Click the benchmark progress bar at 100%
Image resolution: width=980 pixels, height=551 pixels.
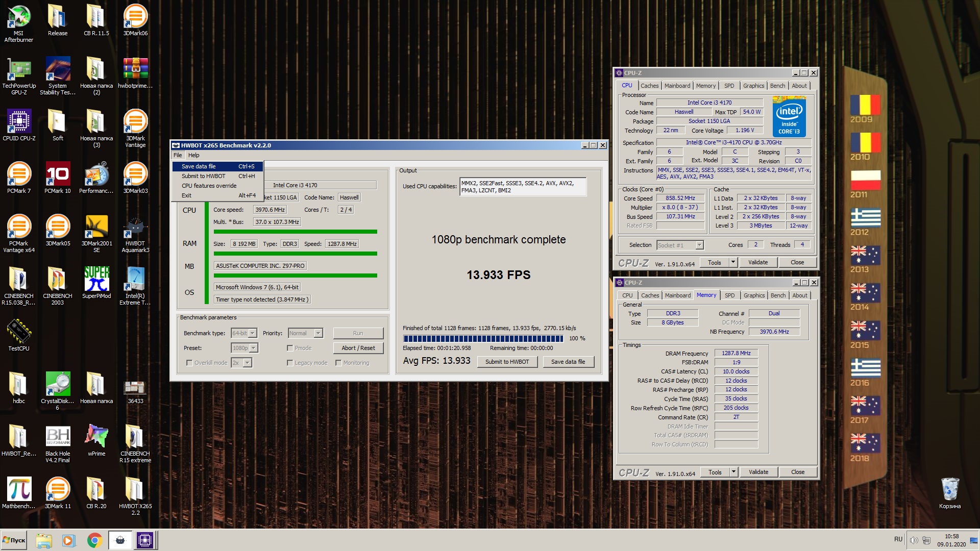(x=483, y=338)
